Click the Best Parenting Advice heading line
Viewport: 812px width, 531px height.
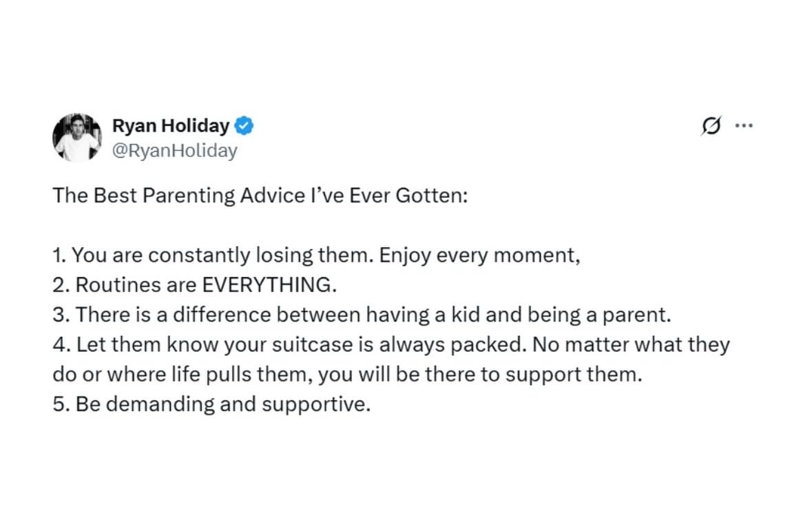click(260, 196)
